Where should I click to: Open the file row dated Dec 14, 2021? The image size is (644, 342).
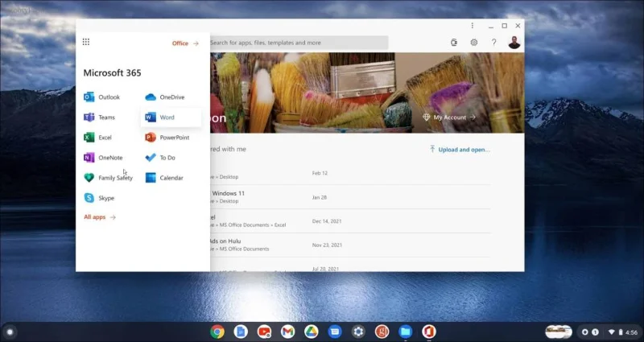pos(350,220)
